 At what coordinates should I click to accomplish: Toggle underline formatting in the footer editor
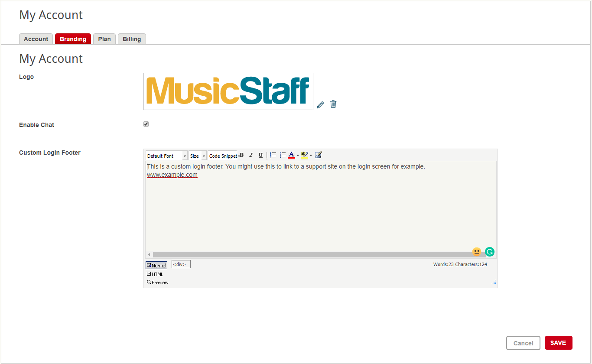point(260,155)
